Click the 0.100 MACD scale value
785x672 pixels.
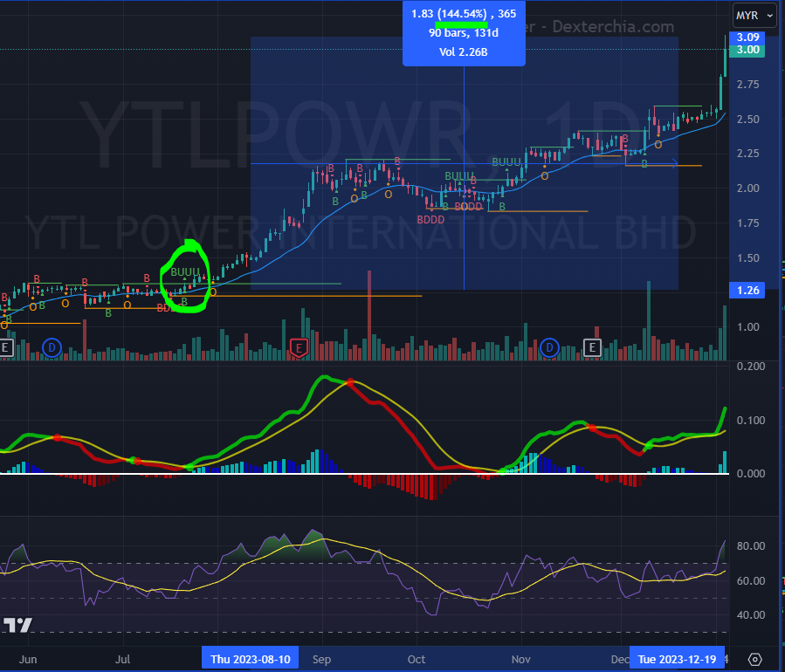tap(751, 421)
